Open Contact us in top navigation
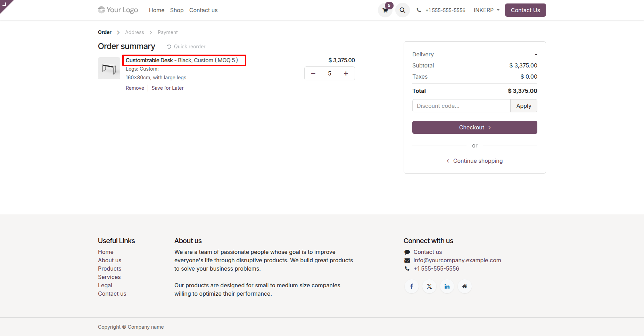 coord(204,10)
